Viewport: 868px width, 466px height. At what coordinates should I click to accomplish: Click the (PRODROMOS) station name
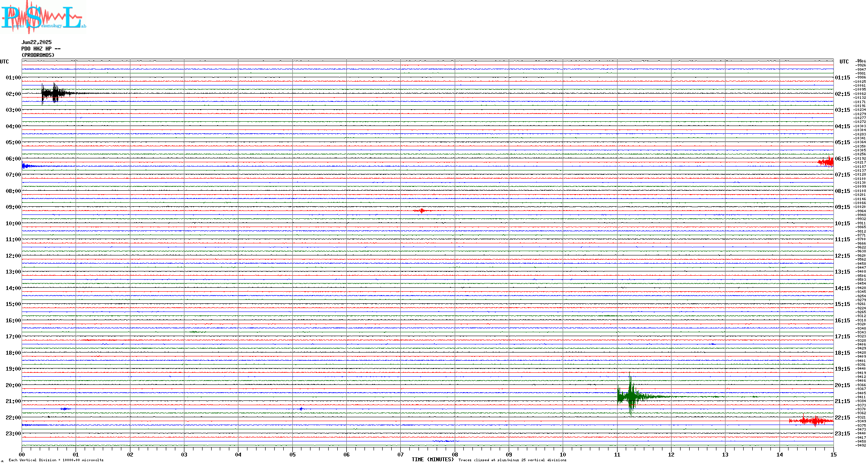click(38, 55)
